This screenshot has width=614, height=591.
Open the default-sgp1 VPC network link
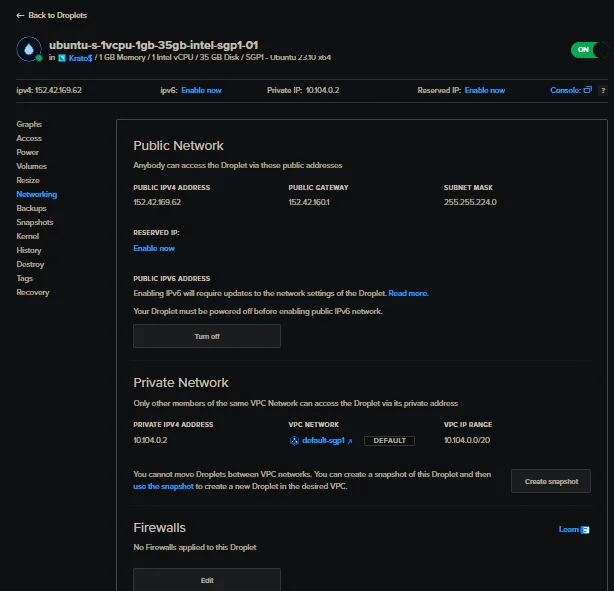click(323, 441)
